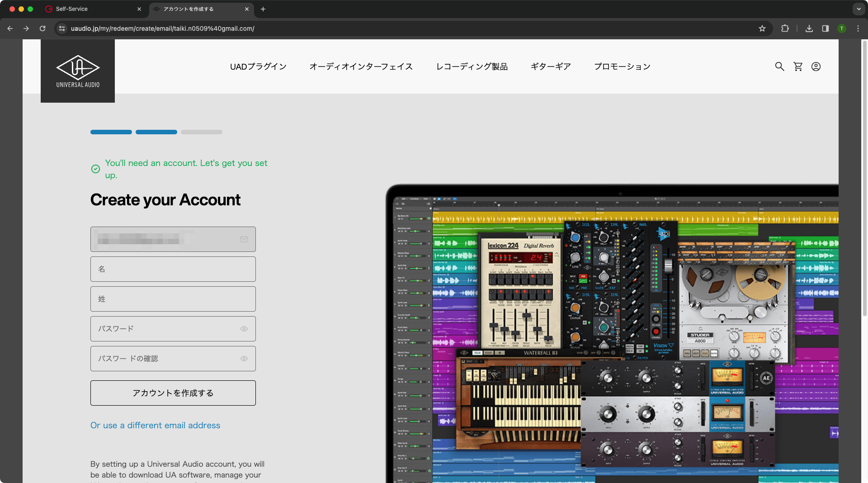Click the browser forward arrow
This screenshot has height=483, width=868.
point(26,28)
